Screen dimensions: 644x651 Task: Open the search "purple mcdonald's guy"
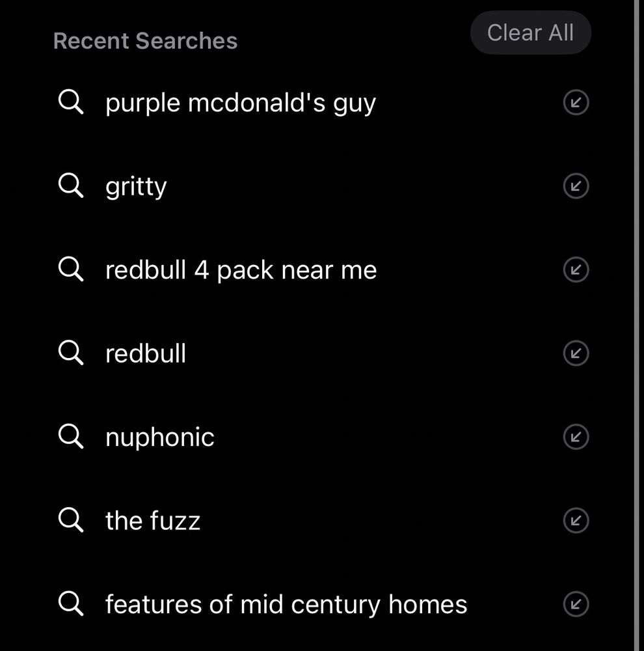click(x=240, y=102)
